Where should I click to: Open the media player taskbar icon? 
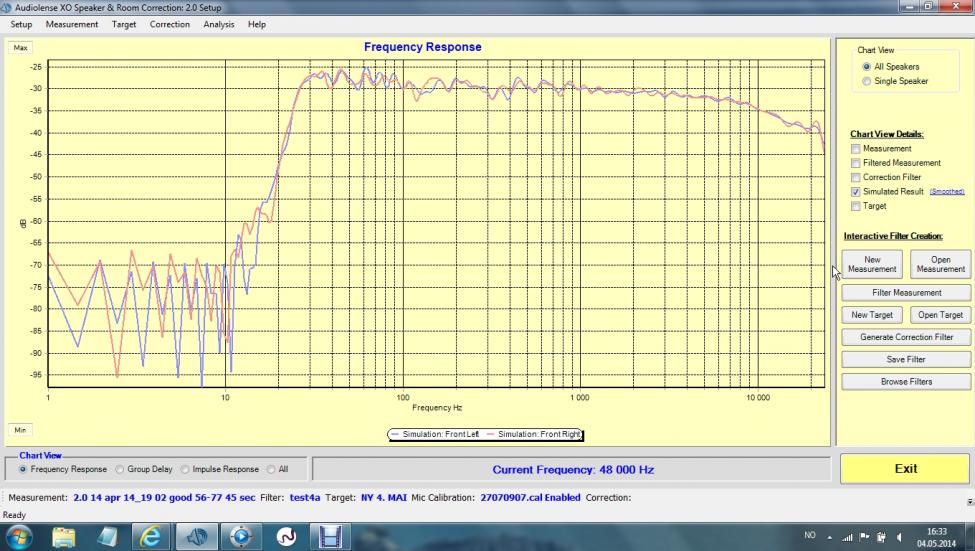click(x=241, y=537)
